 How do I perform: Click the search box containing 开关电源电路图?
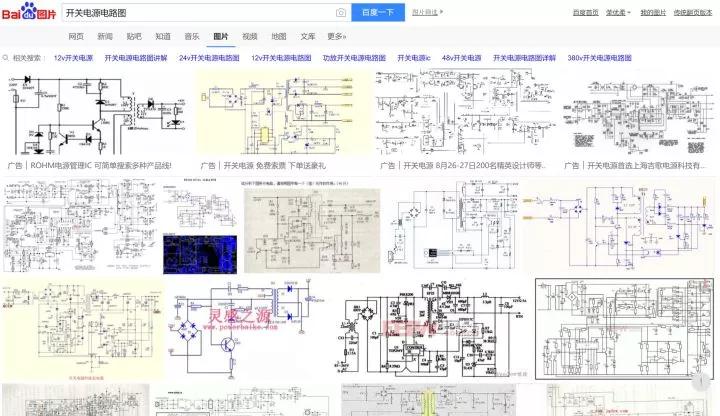pos(196,13)
